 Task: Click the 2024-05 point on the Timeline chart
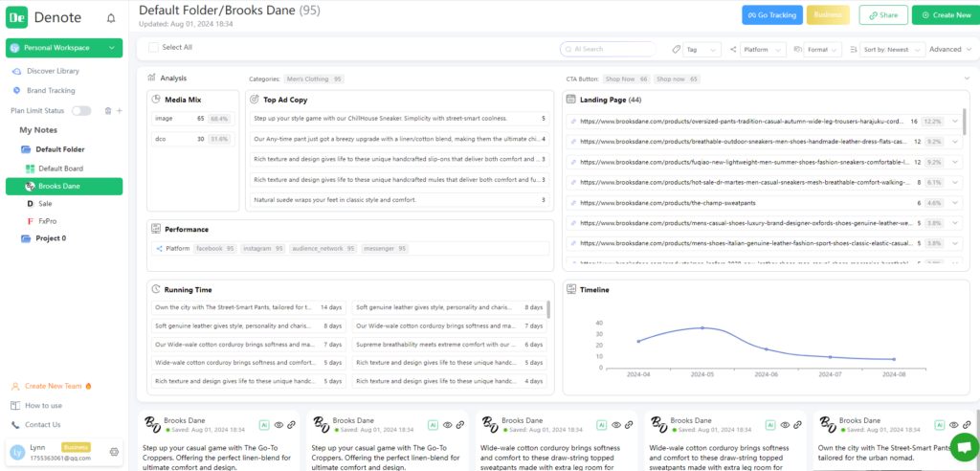point(702,327)
